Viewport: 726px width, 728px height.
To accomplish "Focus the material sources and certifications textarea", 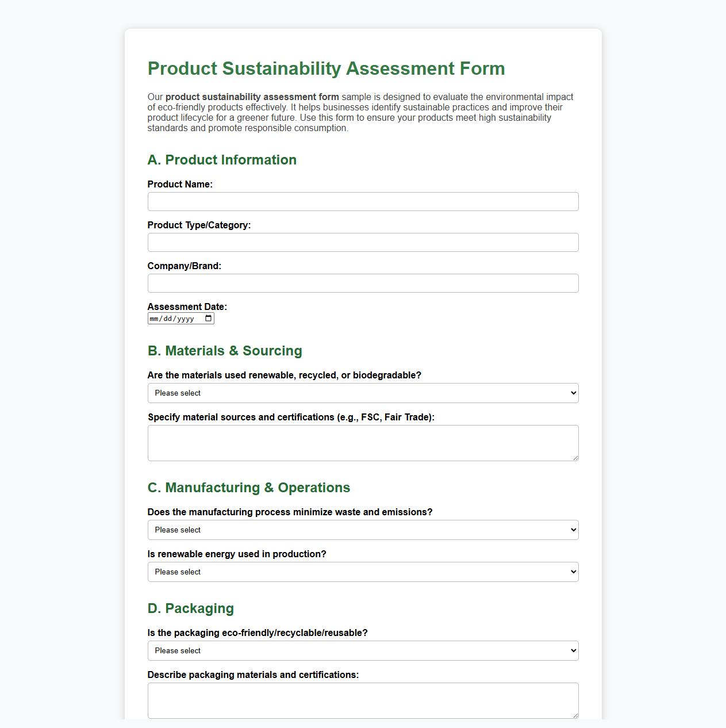I will click(363, 442).
